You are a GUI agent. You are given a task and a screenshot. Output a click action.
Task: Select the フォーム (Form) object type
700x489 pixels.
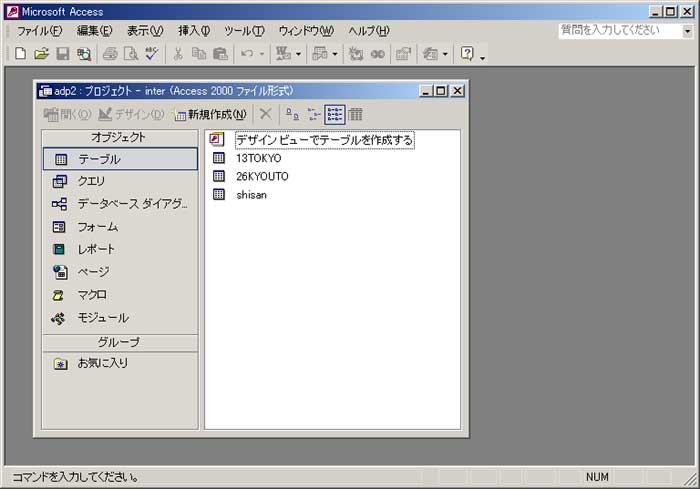(x=97, y=227)
